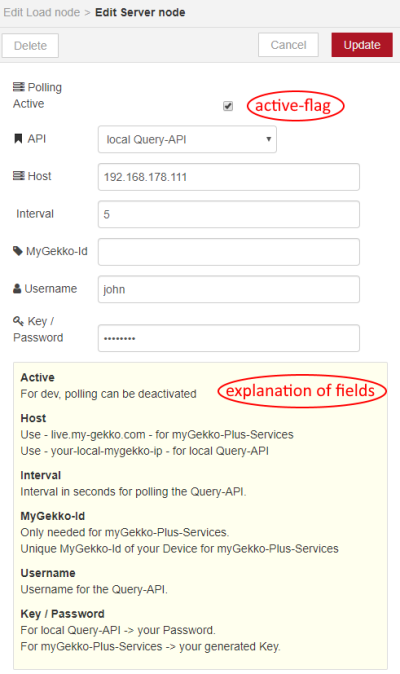This screenshot has width=400, height=674.
Task: Click the Interval input field
Action: [x=229, y=214]
